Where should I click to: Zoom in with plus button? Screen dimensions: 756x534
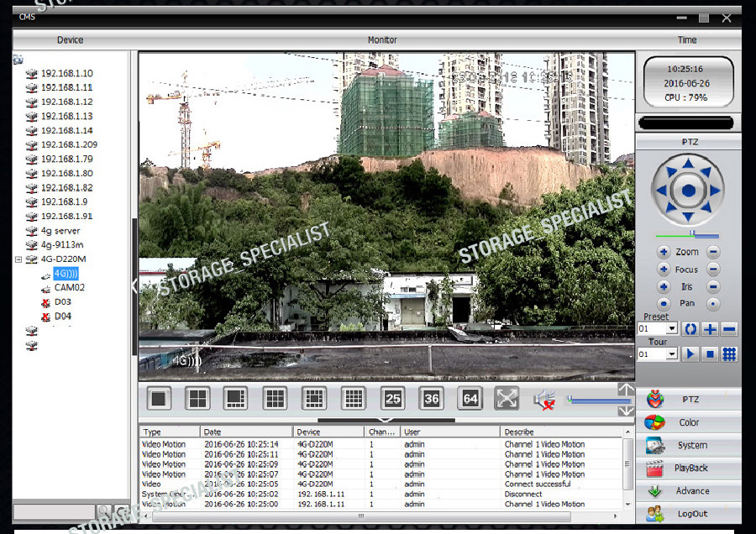coord(664,252)
